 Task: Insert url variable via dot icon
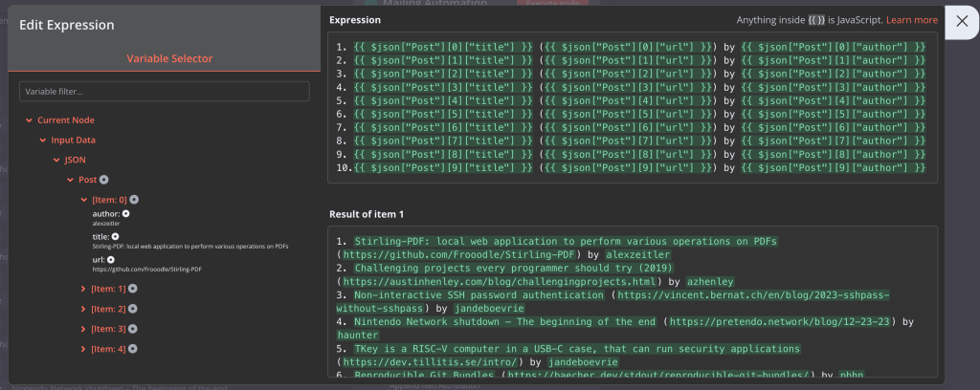110,260
